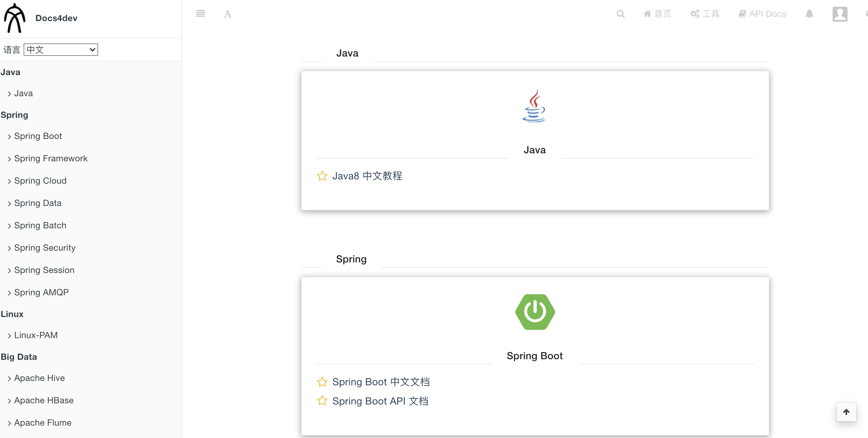Expand Spring Security in sidebar
The image size is (868, 438).
pyautogui.click(x=42, y=248)
